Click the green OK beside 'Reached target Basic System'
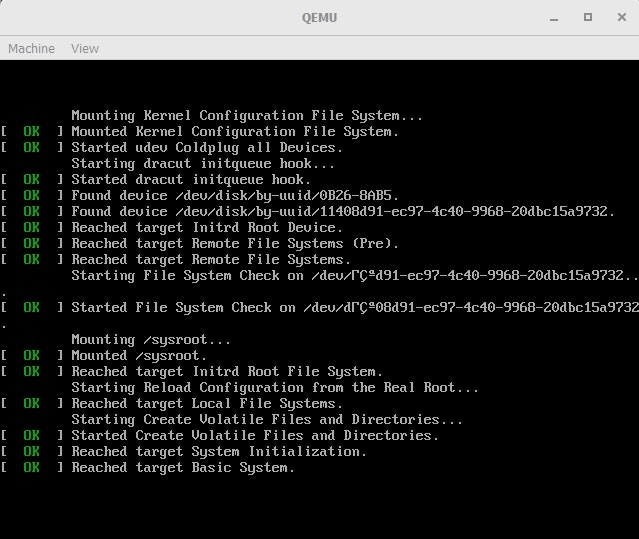 click(x=31, y=467)
